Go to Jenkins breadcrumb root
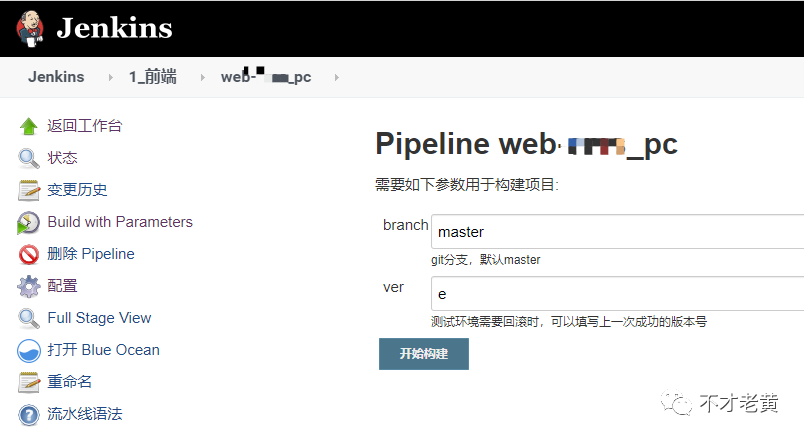Image resolution: width=804 pixels, height=438 pixels. [56, 77]
